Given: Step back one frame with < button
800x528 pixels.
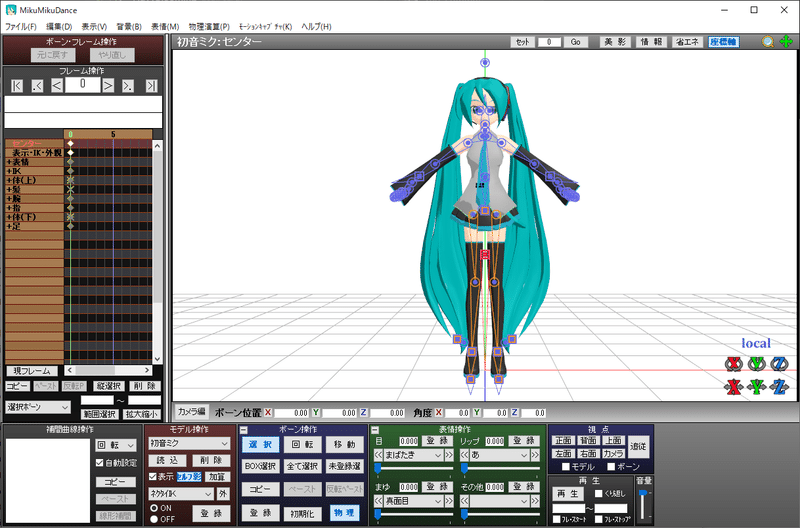Looking at the screenshot, I should [x=57, y=86].
